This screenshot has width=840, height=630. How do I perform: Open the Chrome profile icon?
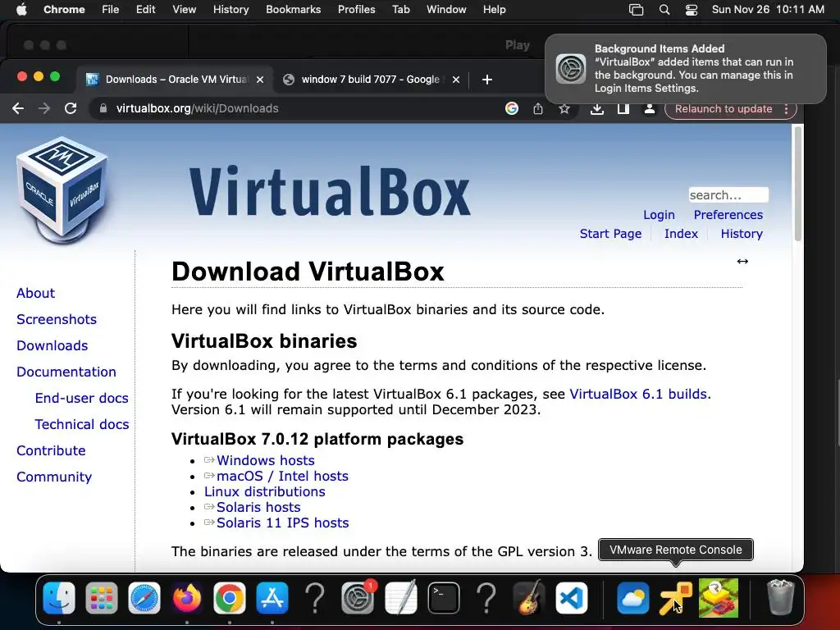click(650, 109)
